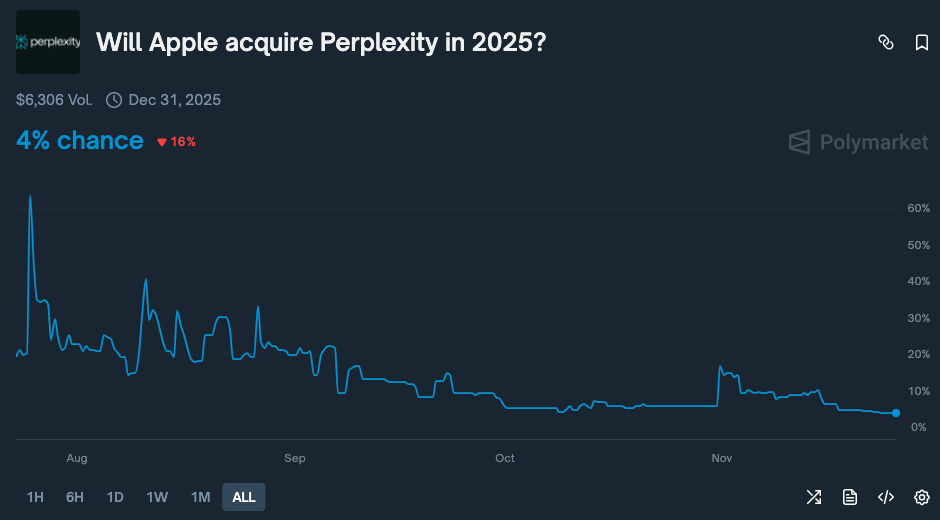Select the ALL time range

coord(244,497)
